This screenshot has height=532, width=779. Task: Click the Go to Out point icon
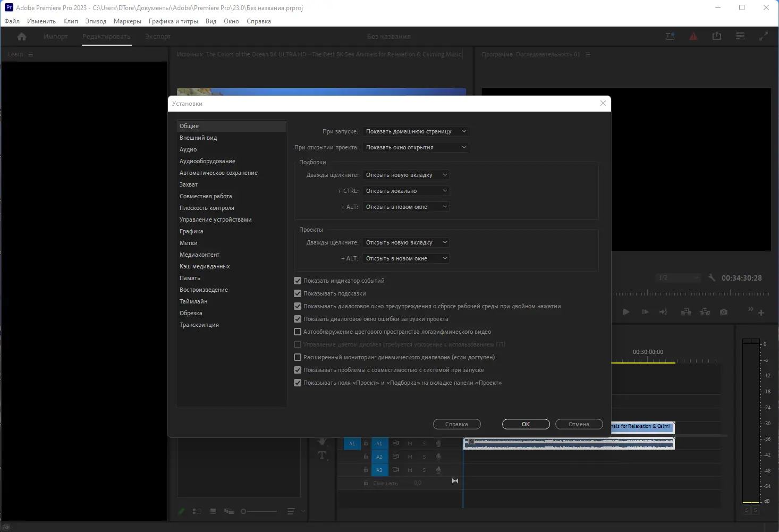663,312
